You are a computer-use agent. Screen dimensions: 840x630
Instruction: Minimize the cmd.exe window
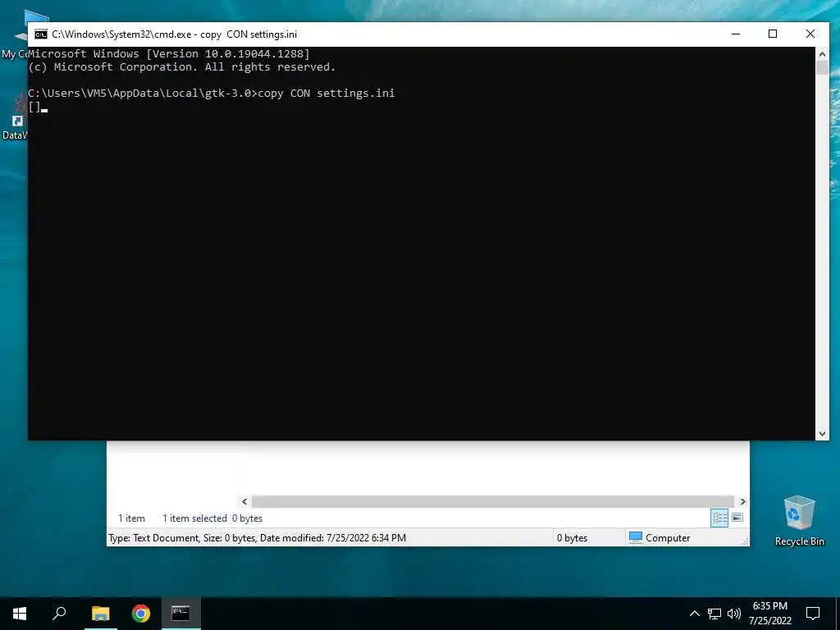coord(736,34)
